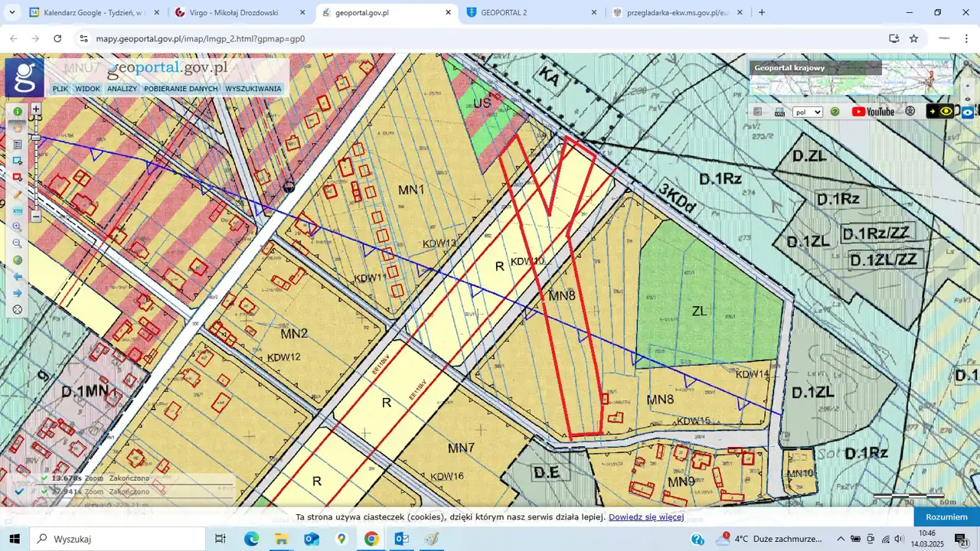Toggle the yellow eye high-contrast mode
The image size is (980, 551).
tap(946, 112)
